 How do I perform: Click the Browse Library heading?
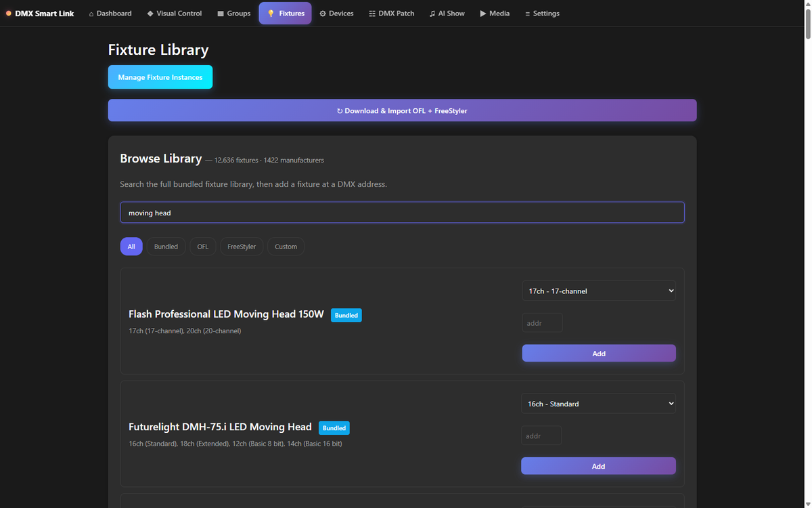(x=161, y=158)
